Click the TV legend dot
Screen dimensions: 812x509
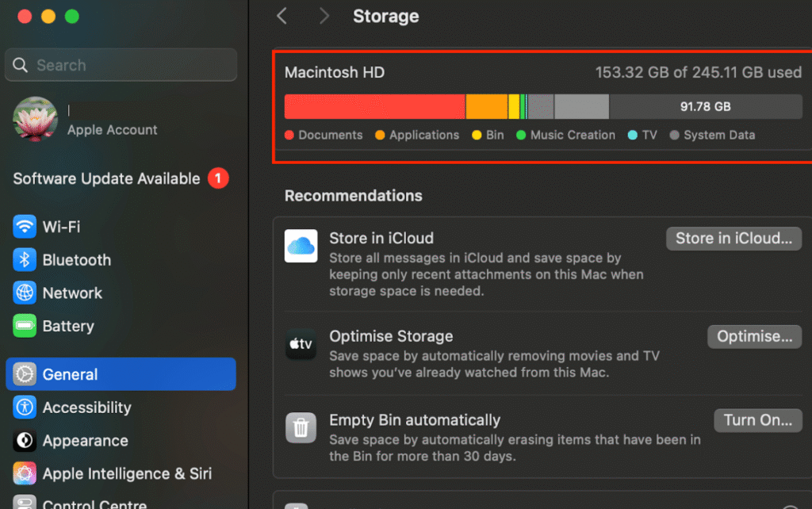coord(632,135)
